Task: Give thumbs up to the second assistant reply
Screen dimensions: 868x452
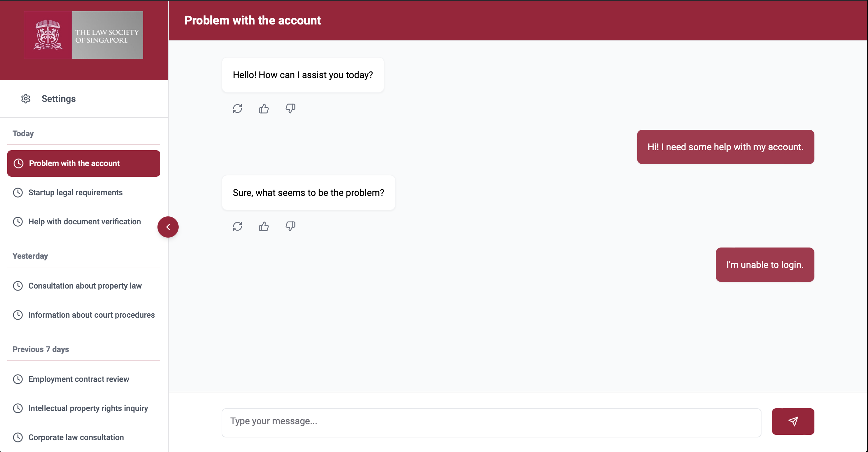Action: [264, 226]
